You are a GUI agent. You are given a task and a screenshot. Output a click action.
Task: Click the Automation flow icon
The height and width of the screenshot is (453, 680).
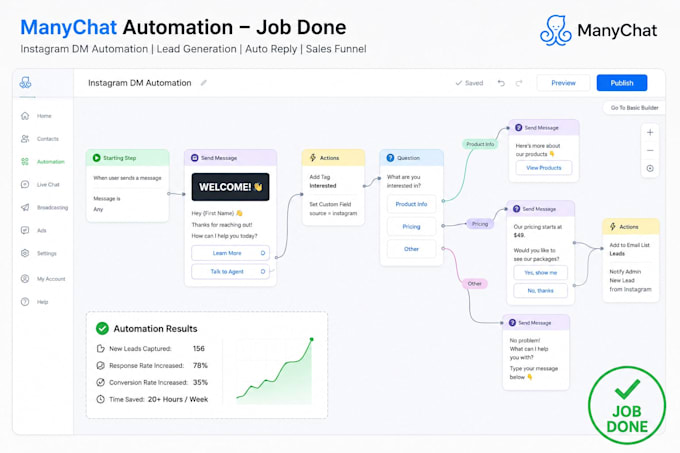(x=25, y=162)
